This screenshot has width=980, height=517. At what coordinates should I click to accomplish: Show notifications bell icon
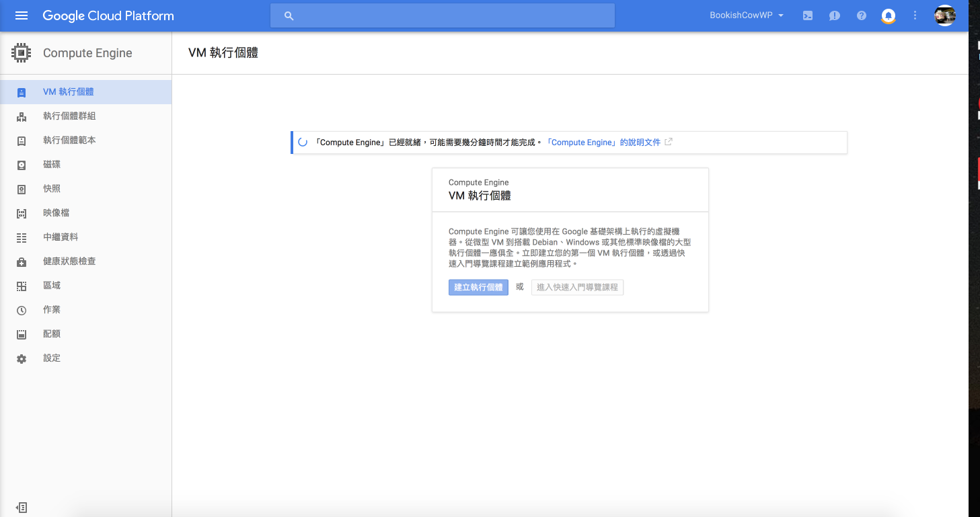[889, 15]
